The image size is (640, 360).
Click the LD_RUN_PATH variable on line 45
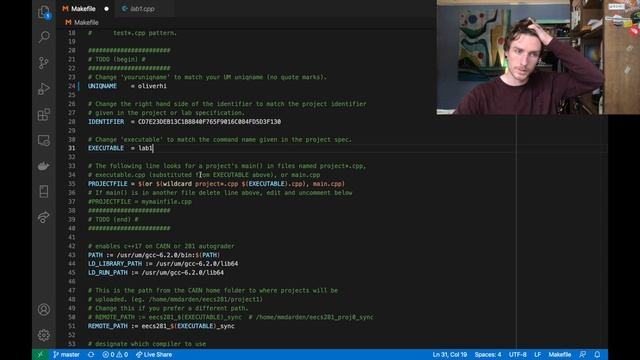coord(107,273)
